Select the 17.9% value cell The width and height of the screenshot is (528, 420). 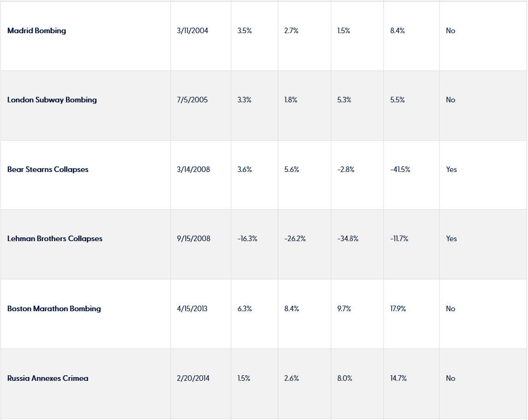click(398, 309)
